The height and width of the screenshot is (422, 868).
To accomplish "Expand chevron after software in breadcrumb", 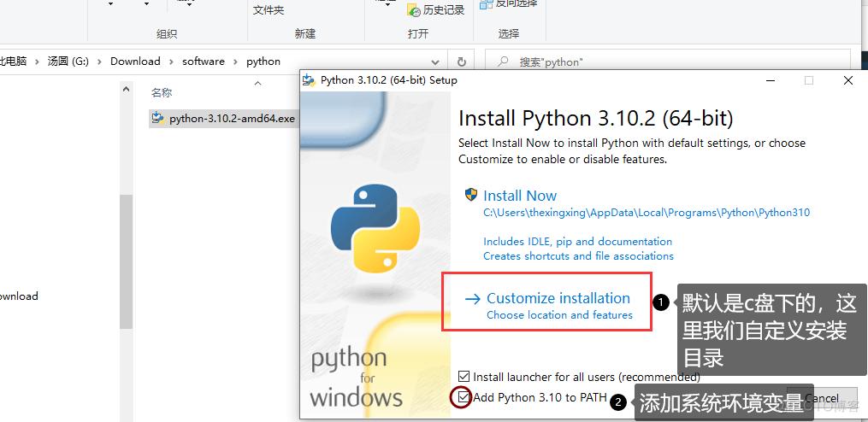I will coord(235,62).
